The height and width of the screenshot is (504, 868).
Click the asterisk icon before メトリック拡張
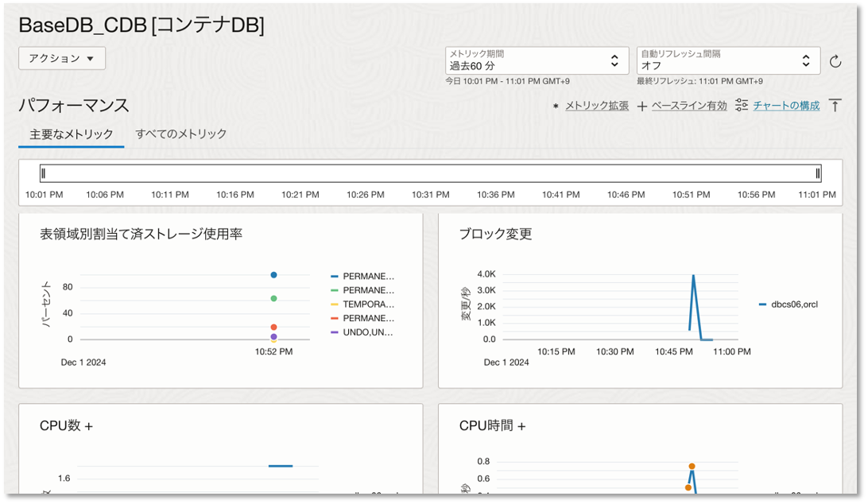click(556, 106)
